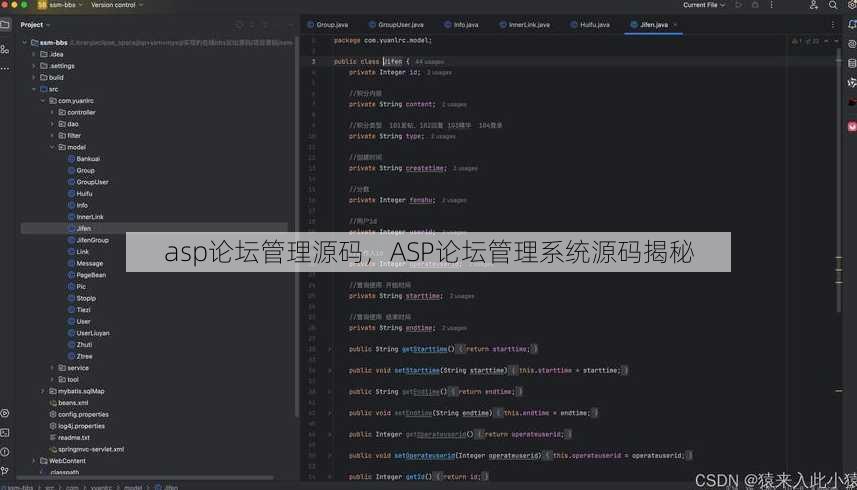The height and width of the screenshot is (490, 857).
Task: Switch to the InnerLink.java tab
Action: [525, 25]
